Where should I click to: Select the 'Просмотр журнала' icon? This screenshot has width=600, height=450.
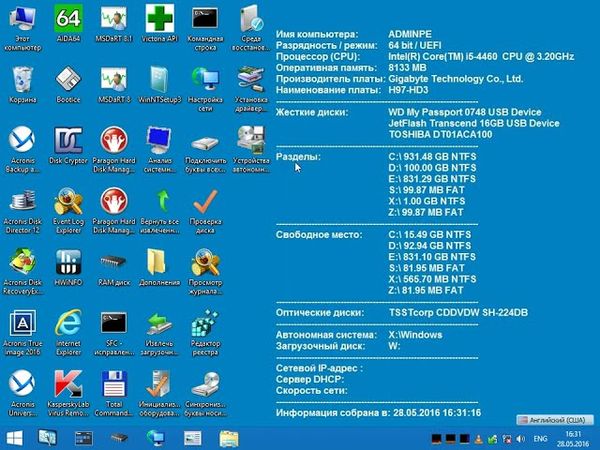[x=205, y=271]
